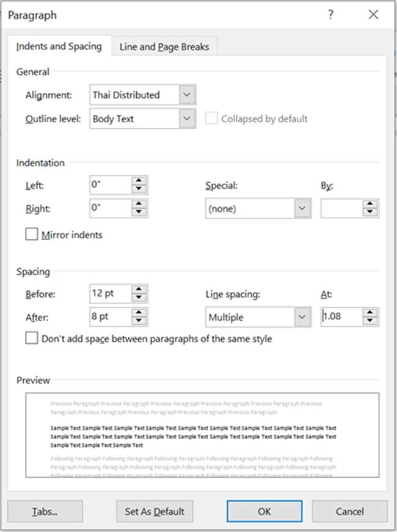The image size is (397, 532).
Task: Click the Help question mark icon
Action: point(330,15)
